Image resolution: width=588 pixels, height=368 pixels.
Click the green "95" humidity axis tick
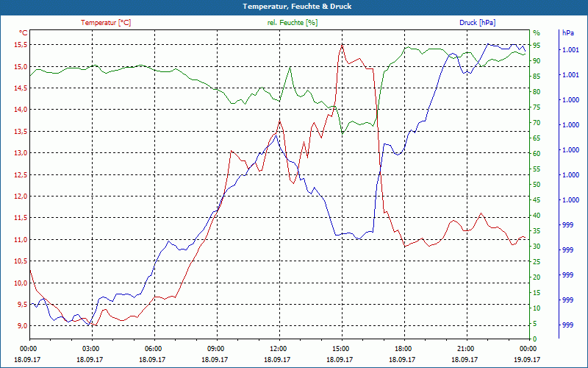(537, 46)
